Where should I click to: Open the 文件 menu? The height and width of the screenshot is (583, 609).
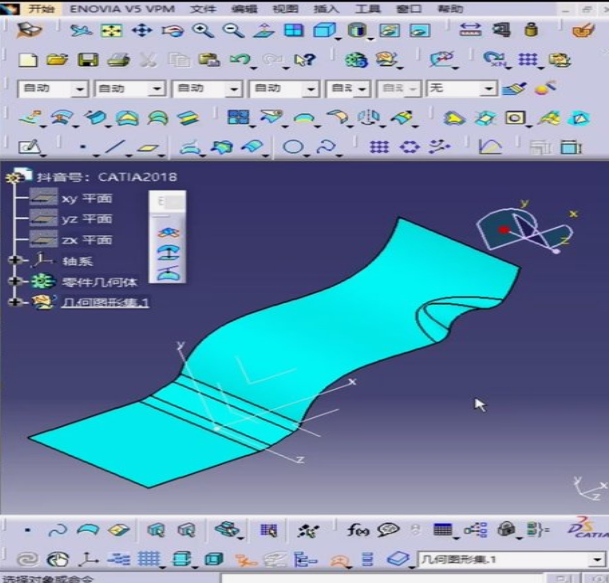click(x=203, y=8)
